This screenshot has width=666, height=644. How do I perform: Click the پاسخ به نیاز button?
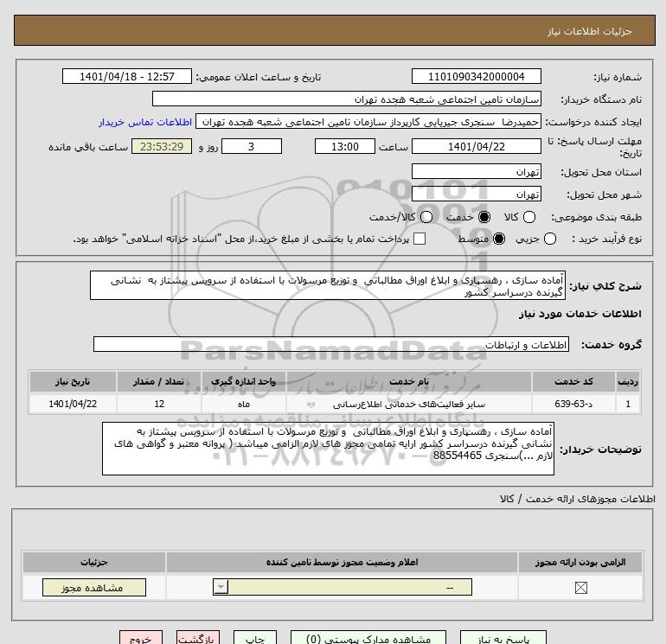503,638
